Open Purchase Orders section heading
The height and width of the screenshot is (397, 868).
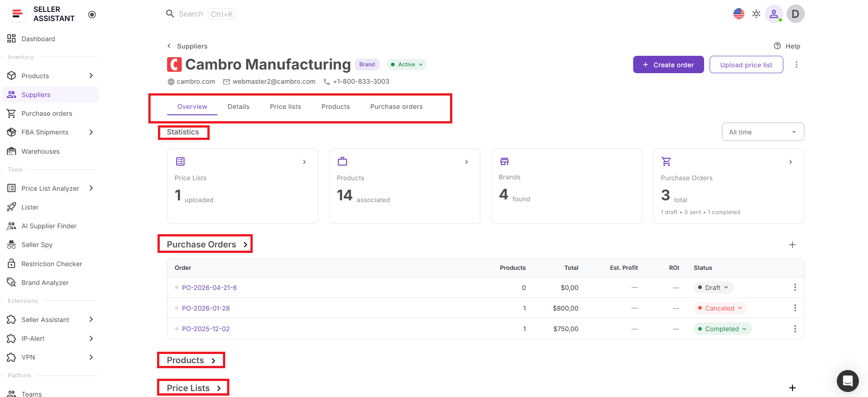tap(207, 245)
